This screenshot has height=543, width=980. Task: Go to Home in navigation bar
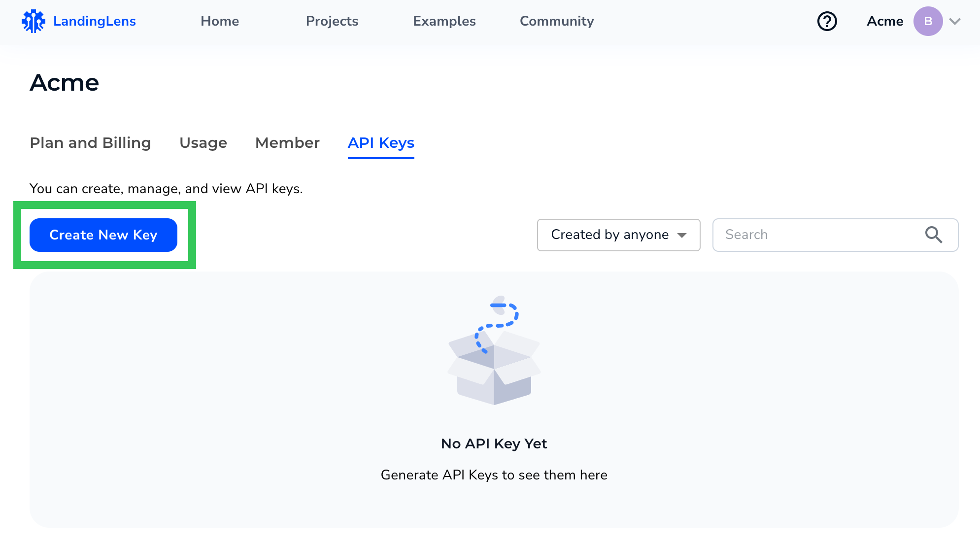(220, 21)
